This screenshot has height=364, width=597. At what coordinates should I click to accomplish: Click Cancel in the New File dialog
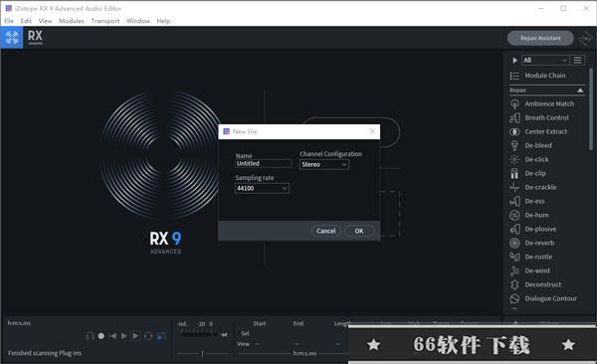pos(326,231)
